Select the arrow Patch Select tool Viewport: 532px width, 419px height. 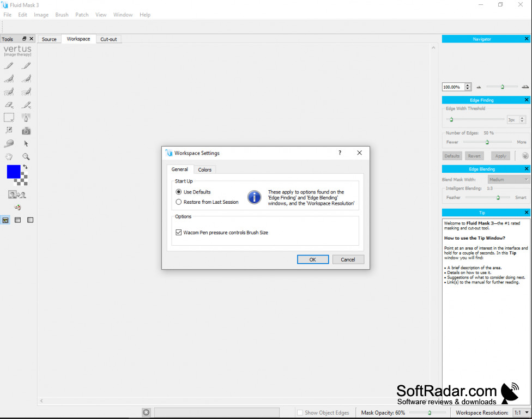pos(26,143)
